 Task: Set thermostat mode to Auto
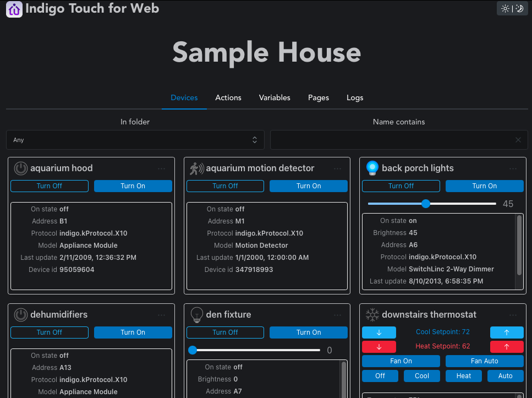pyautogui.click(x=506, y=376)
